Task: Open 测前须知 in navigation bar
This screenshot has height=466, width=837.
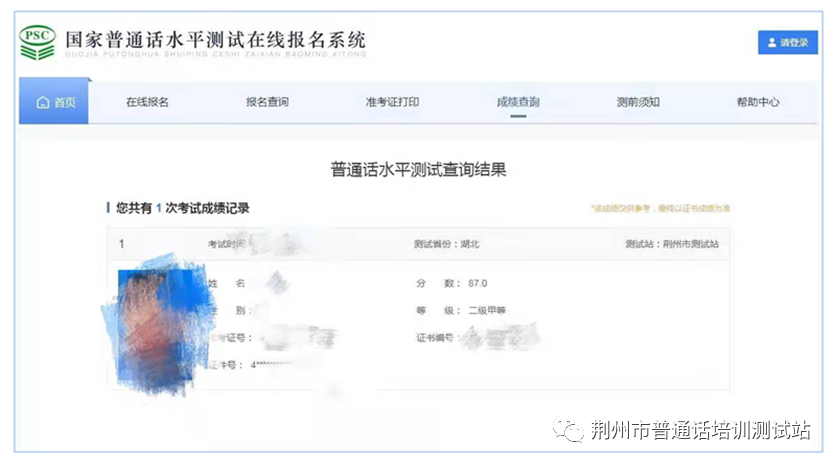Action: [638, 102]
